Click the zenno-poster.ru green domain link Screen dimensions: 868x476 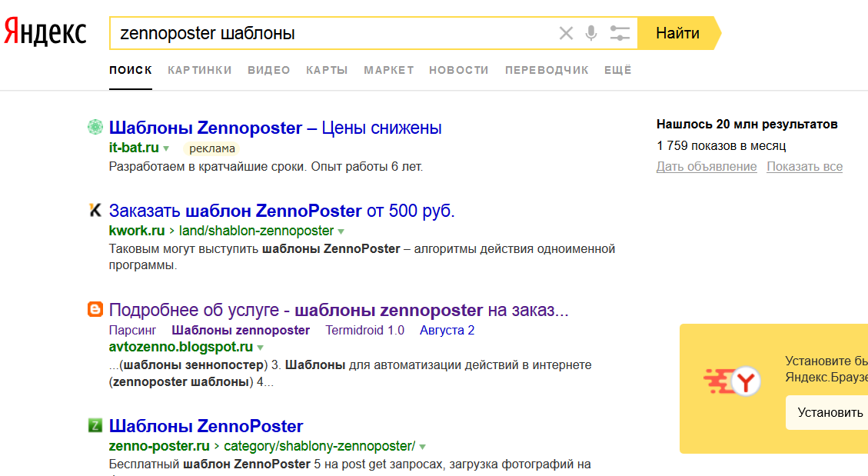pyautogui.click(x=159, y=446)
